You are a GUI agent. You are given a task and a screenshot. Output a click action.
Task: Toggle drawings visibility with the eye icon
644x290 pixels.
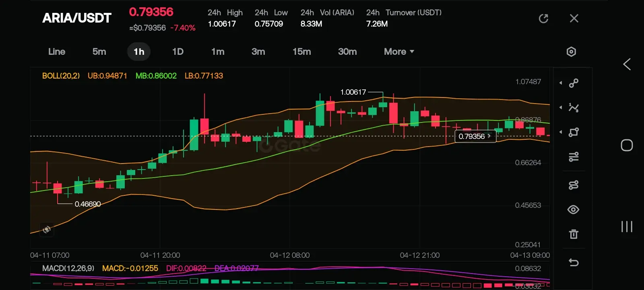click(x=574, y=209)
